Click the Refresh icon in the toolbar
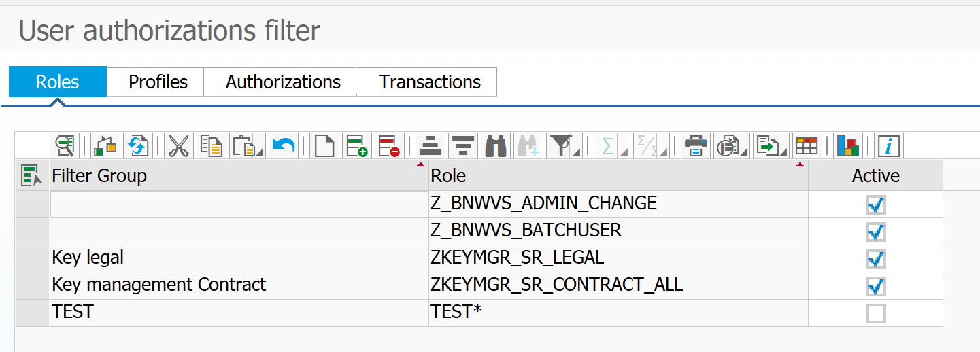980x352 pixels. coord(138,145)
